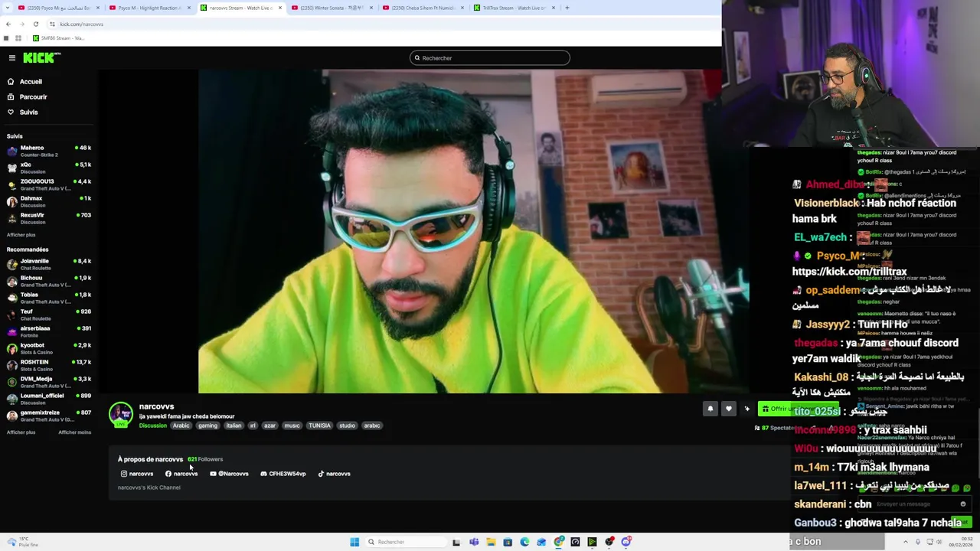Open SMF86 Stream bookmark
The height and width of the screenshot is (551, 980).
pos(58,38)
